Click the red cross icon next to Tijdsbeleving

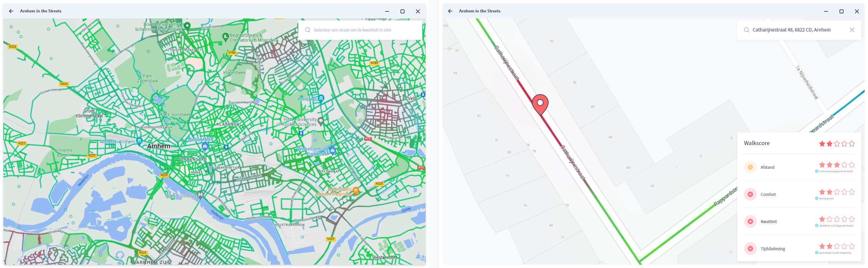coord(750,249)
